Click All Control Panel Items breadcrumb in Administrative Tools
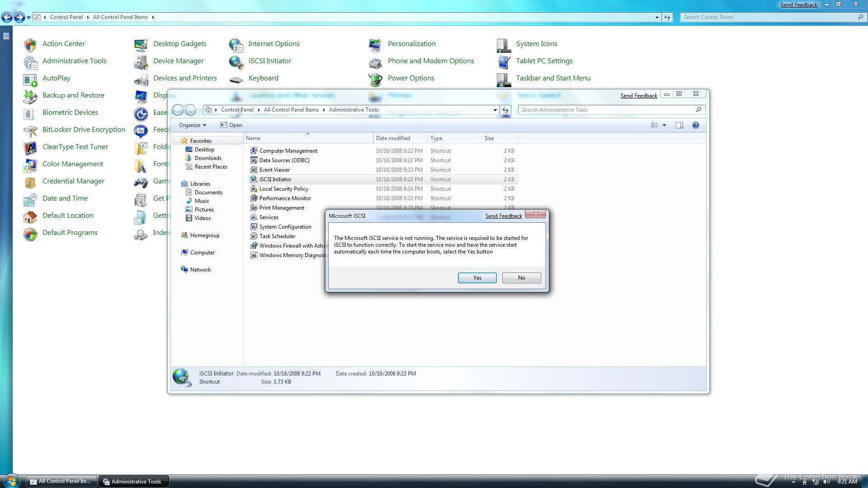Image resolution: width=868 pixels, height=488 pixels. point(291,110)
